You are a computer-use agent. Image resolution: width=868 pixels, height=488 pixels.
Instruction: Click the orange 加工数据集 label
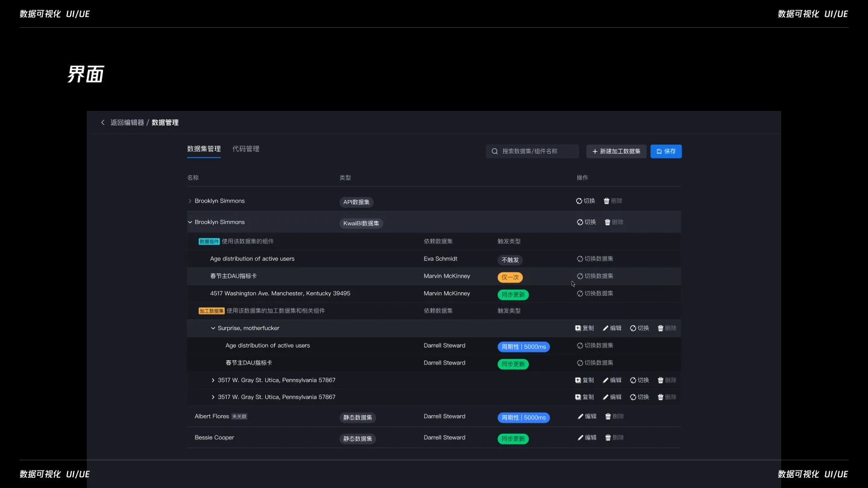[212, 311]
